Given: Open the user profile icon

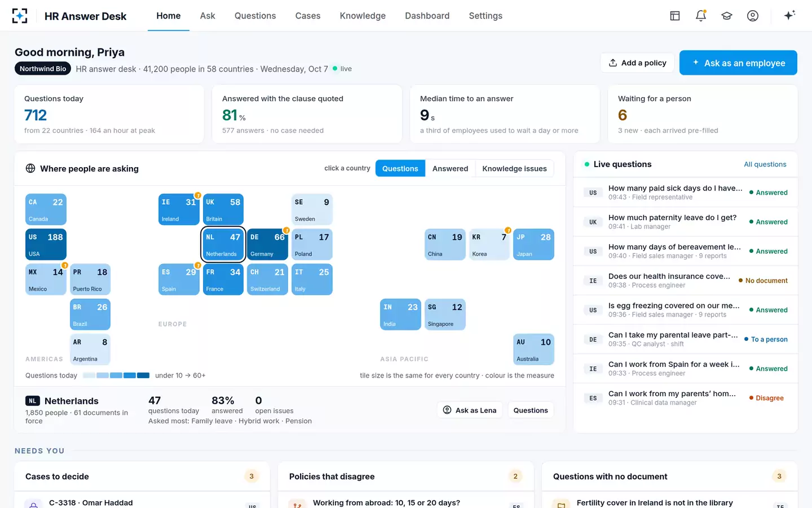Looking at the screenshot, I should [753, 16].
